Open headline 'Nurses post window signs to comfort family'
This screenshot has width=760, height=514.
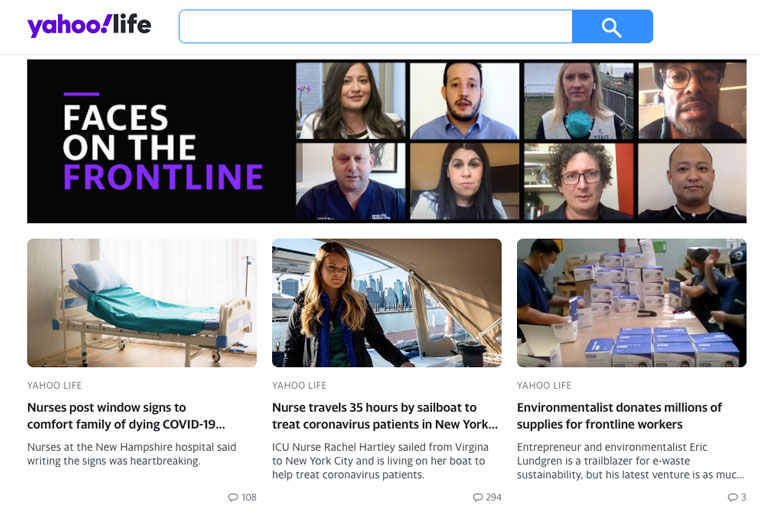[x=126, y=416]
